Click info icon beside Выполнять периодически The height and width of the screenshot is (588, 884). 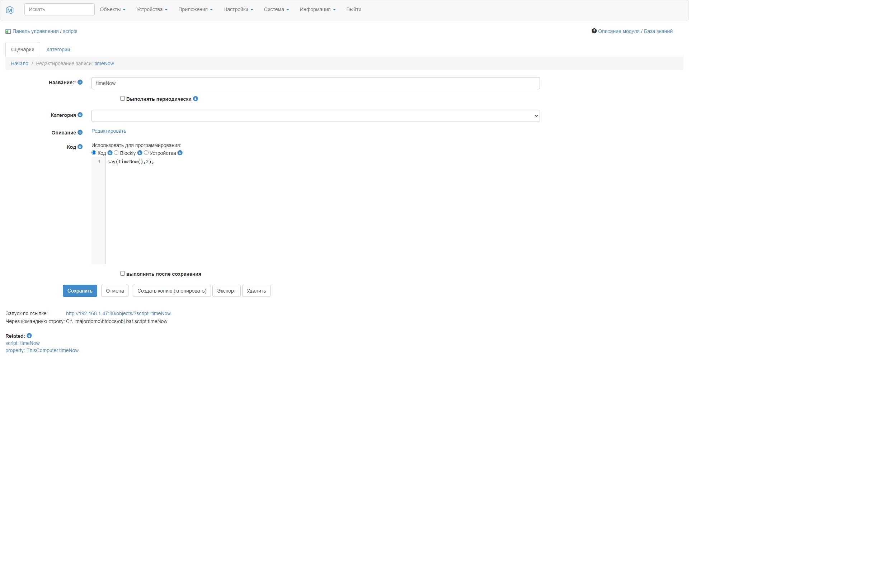pos(196,99)
